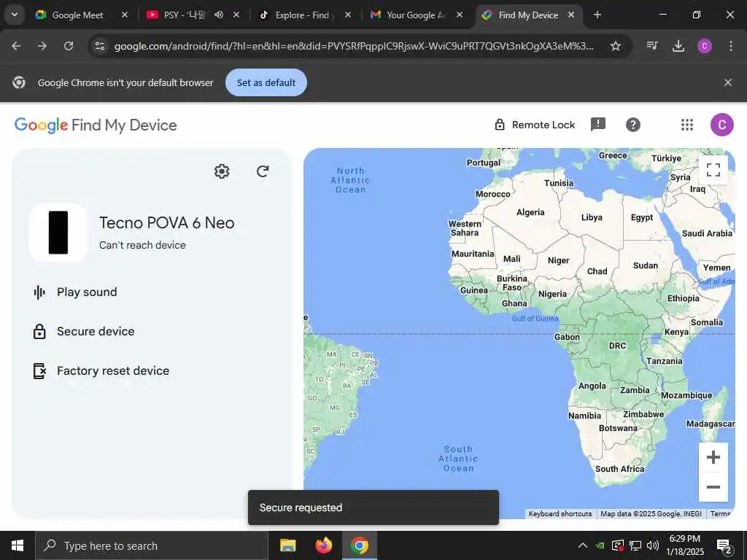Set Chrome as default browser
Image resolution: width=747 pixels, height=560 pixels.
(266, 82)
